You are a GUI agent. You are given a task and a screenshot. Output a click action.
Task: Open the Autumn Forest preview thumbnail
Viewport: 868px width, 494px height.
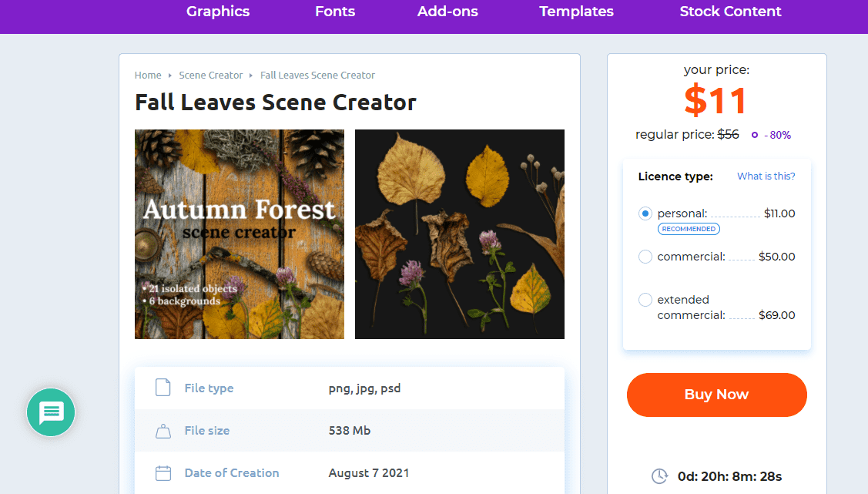[240, 234]
